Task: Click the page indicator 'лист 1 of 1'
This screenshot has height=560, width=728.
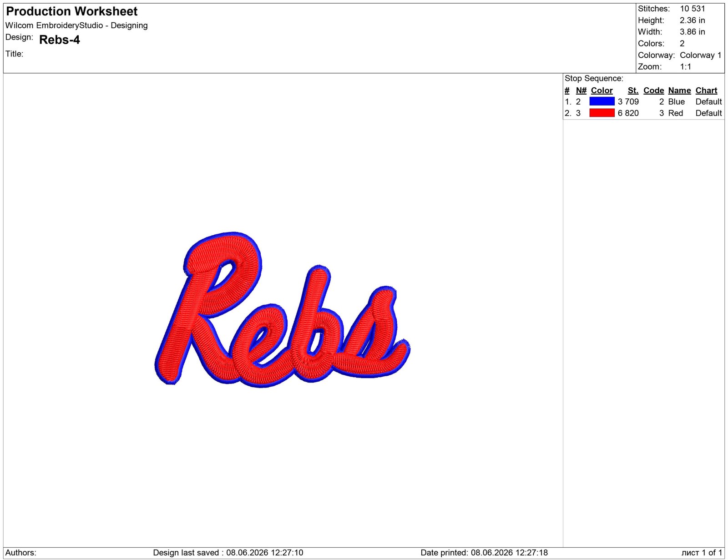Action: point(701,553)
